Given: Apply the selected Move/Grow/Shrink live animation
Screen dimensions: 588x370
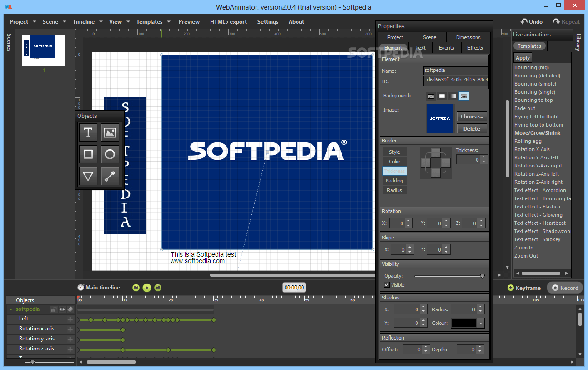Looking at the screenshot, I should click(522, 57).
